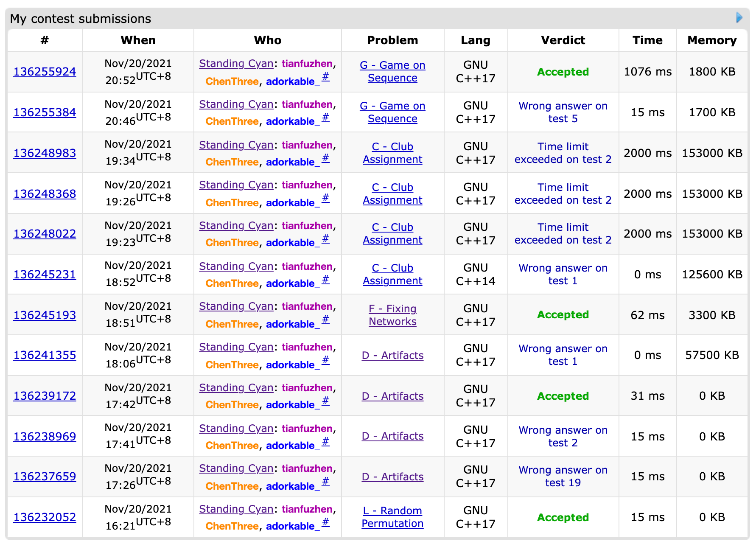
Task: Open submission 136255924
Action: (45, 72)
